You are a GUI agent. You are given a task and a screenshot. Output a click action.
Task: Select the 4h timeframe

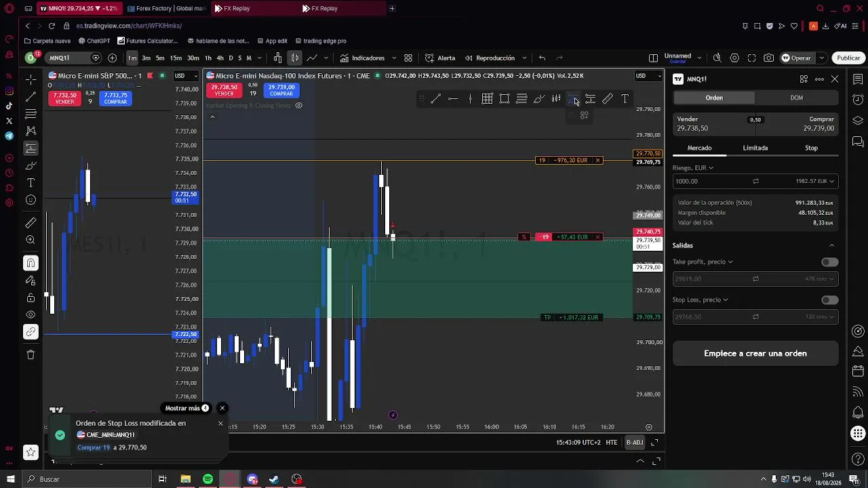click(220, 58)
